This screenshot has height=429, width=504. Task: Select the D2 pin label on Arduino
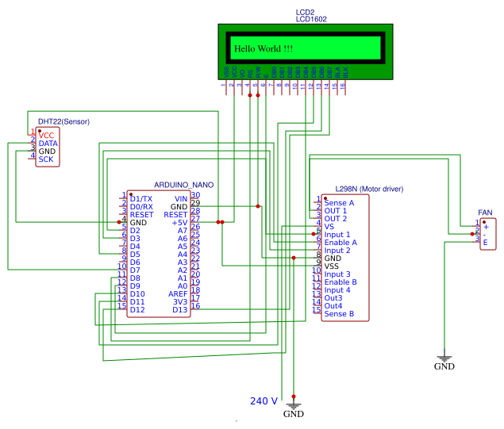[135, 231]
